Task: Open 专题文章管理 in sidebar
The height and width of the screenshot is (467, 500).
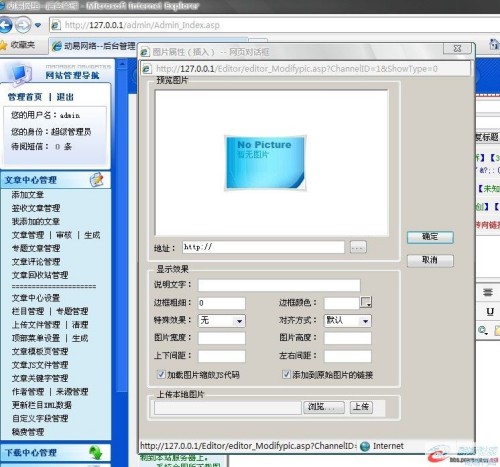Action: coord(36,248)
